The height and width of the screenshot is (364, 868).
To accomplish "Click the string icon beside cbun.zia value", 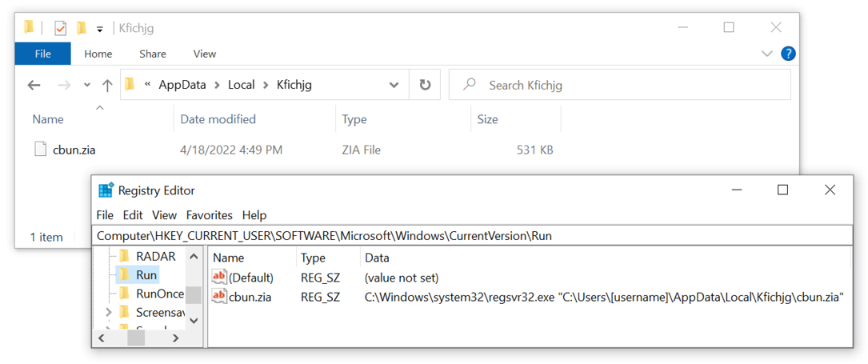I will (219, 297).
